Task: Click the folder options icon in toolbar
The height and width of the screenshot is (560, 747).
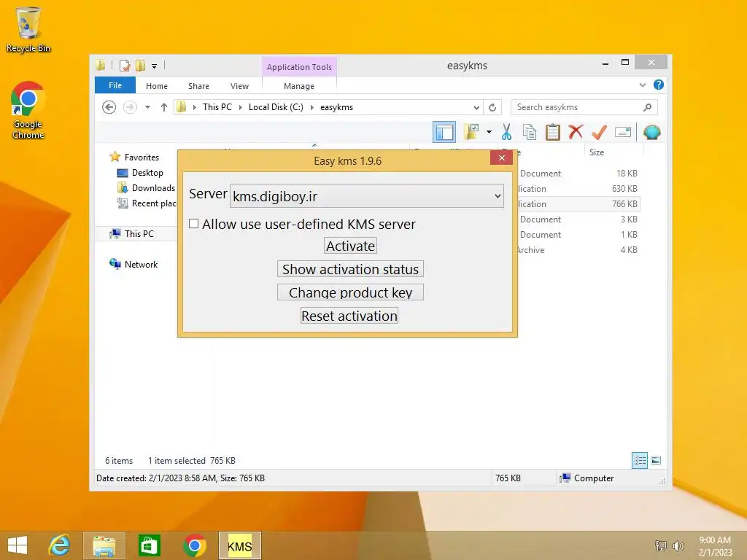Action: [471, 132]
